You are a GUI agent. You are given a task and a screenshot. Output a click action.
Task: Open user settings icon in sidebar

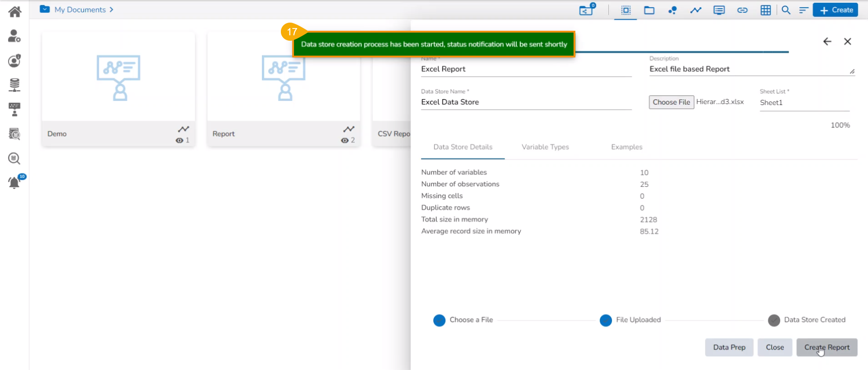click(14, 36)
